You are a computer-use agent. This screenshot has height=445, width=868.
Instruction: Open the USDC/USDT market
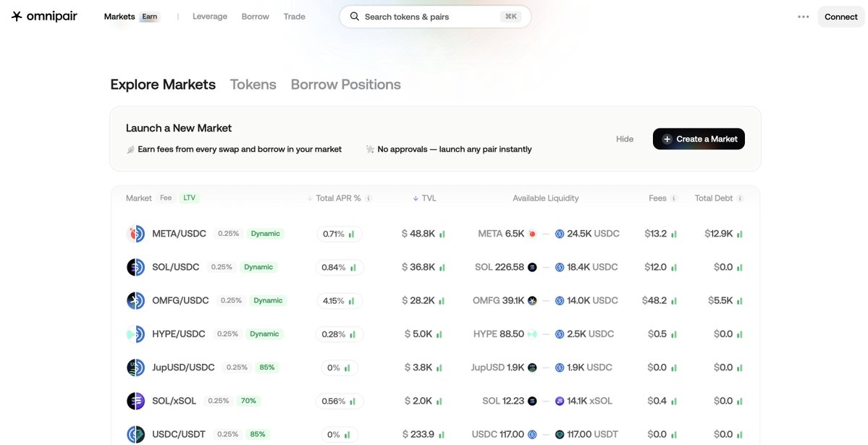pyautogui.click(x=179, y=434)
